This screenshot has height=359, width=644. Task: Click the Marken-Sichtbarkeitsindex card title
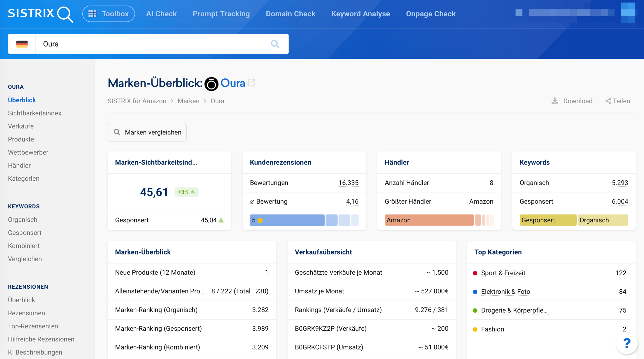pos(156,163)
